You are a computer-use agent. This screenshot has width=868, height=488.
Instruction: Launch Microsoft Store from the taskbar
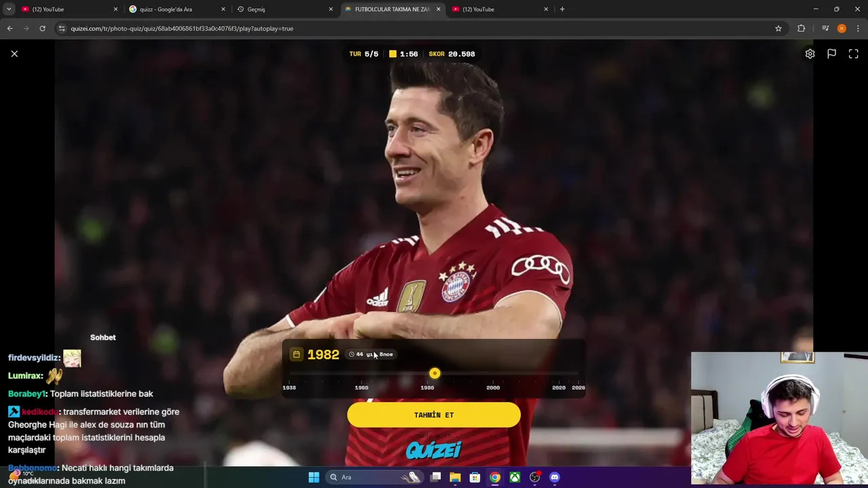click(475, 477)
